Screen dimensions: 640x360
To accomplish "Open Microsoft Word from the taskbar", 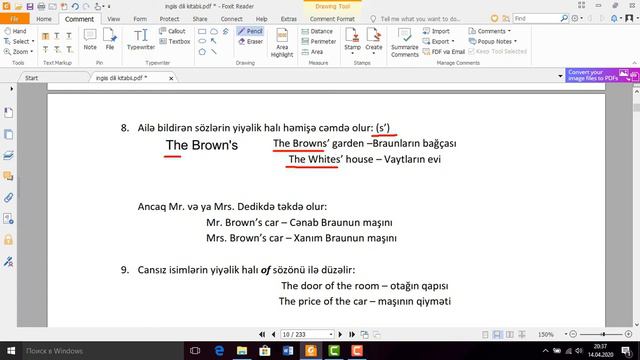I will 288,351.
